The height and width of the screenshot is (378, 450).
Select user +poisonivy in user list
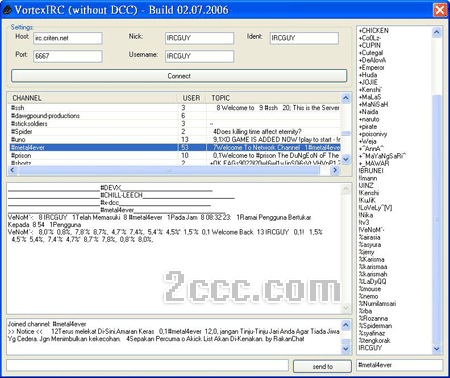[x=373, y=134]
